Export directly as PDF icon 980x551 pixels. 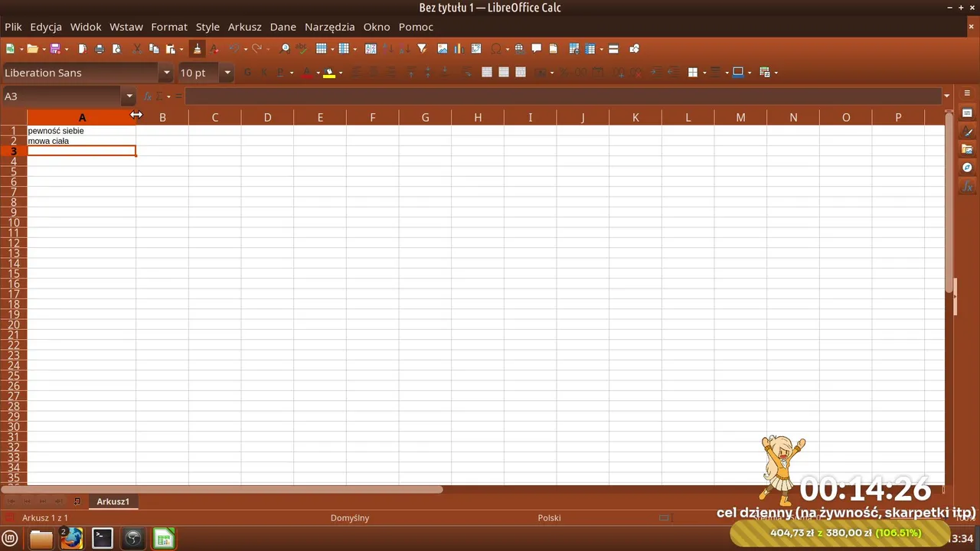pyautogui.click(x=83, y=49)
